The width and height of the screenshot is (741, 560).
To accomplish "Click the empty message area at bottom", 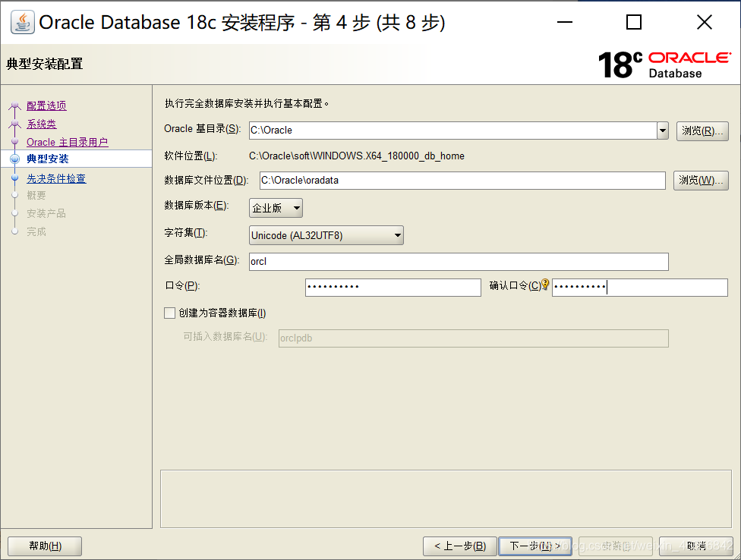I will click(446, 499).
